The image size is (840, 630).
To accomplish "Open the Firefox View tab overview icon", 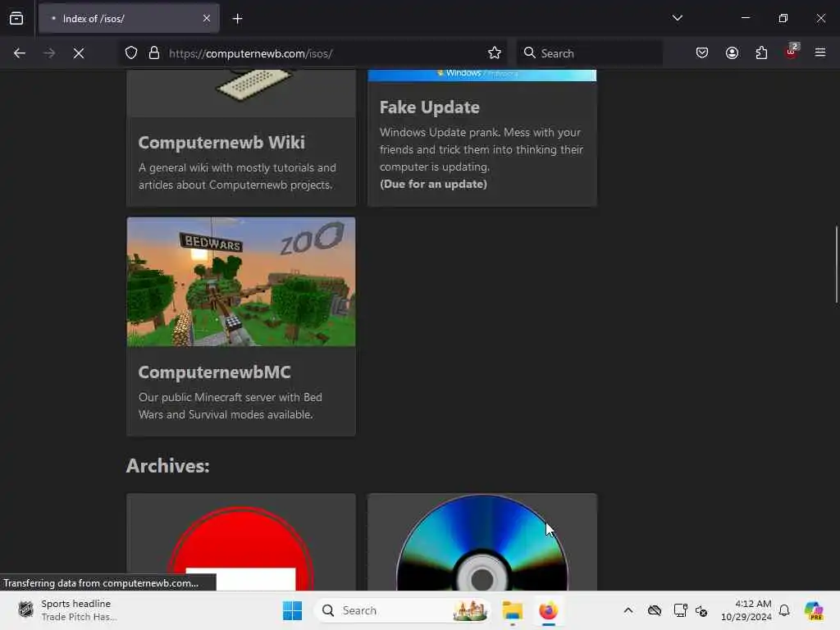I will pyautogui.click(x=16, y=18).
